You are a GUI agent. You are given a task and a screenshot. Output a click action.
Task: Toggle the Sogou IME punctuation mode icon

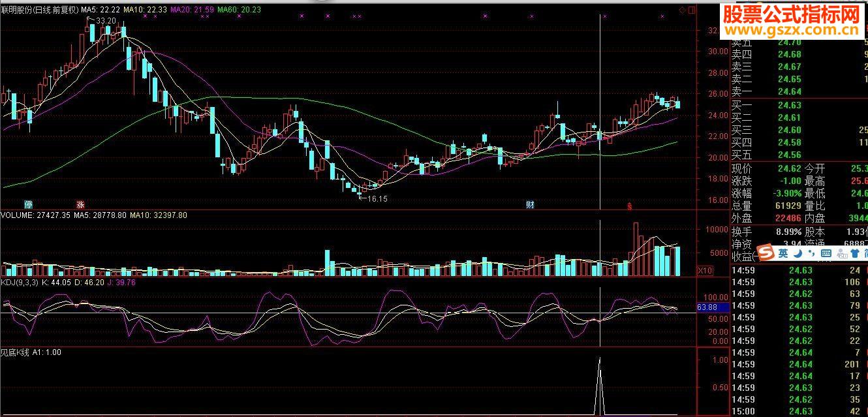click(x=812, y=254)
